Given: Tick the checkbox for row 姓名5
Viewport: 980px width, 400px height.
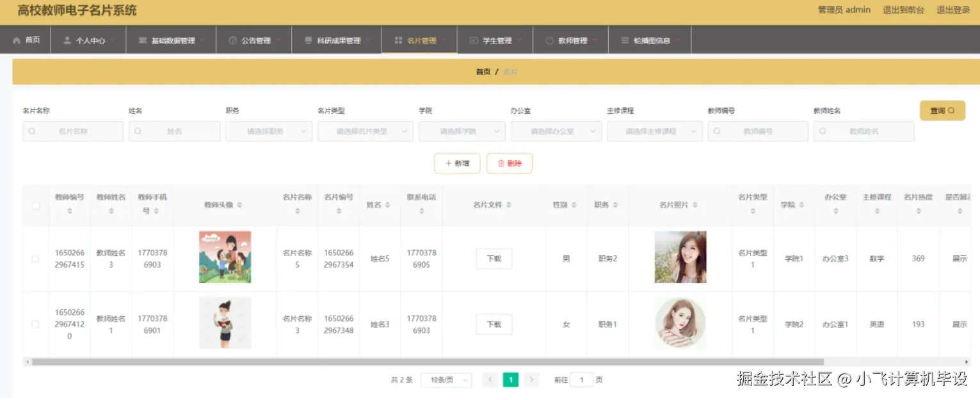Looking at the screenshot, I should (36, 259).
